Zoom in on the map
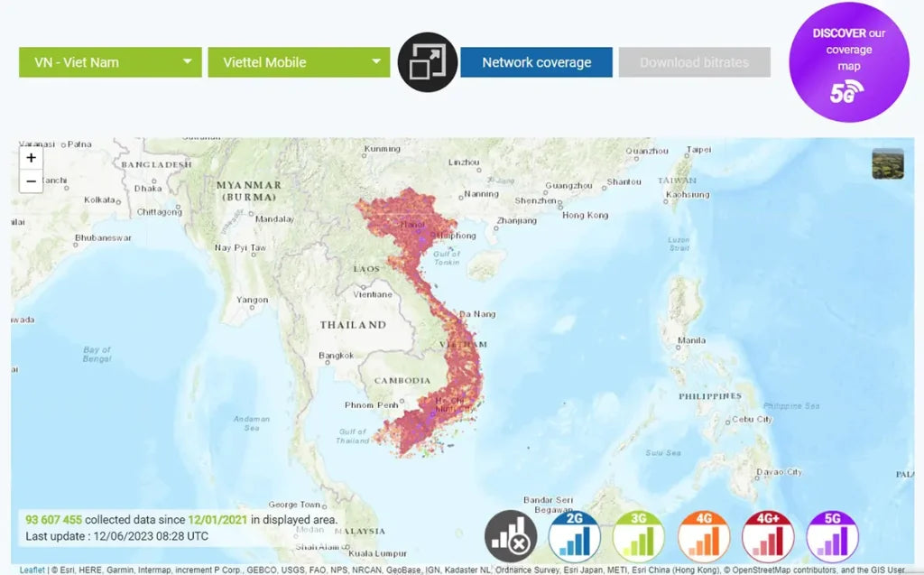Image resolution: width=924 pixels, height=575 pixels. click(x=31, y=157)
